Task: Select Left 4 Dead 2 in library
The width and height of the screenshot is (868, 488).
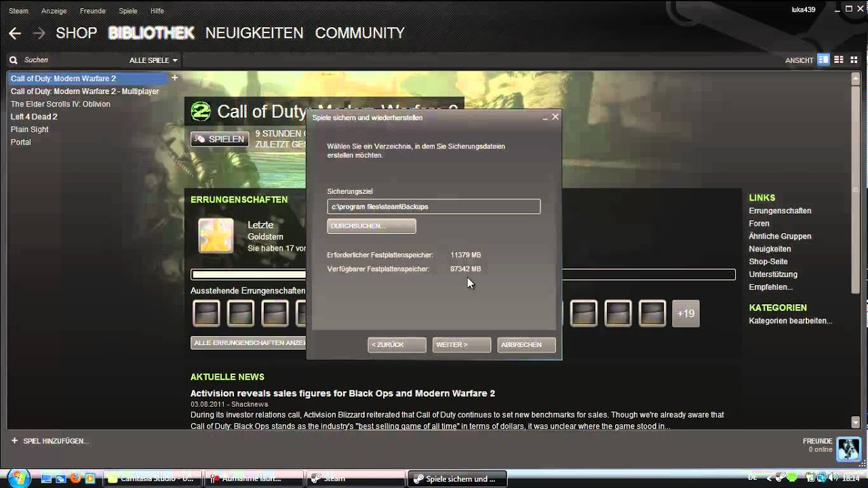Action: point(34,117)
